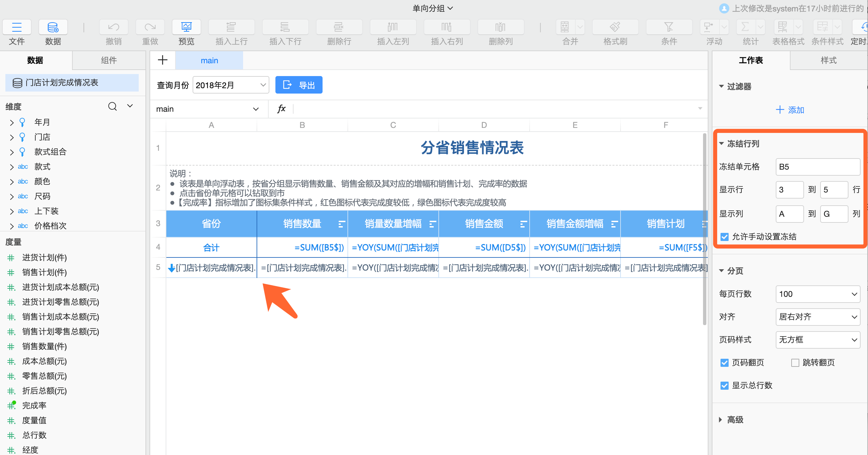The image size is (868, 455).
Task: Click the 添加 filter link
Action: pyautogui.click(x=790, y=110)
